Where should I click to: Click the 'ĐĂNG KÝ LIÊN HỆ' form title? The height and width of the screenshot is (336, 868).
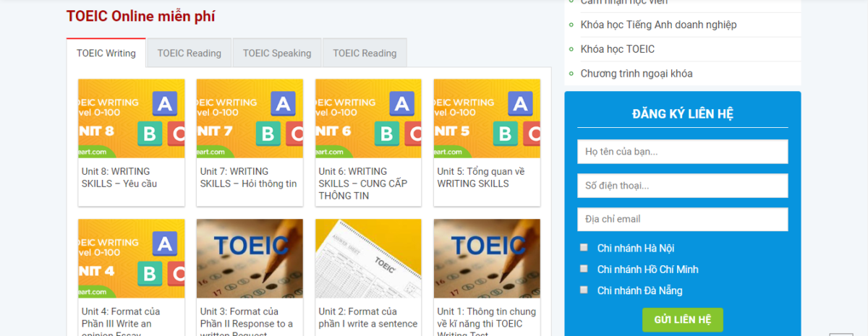pos(683,113)
